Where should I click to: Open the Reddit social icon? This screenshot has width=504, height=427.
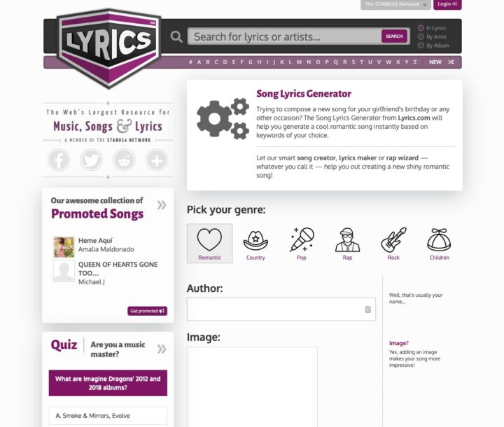124,160
